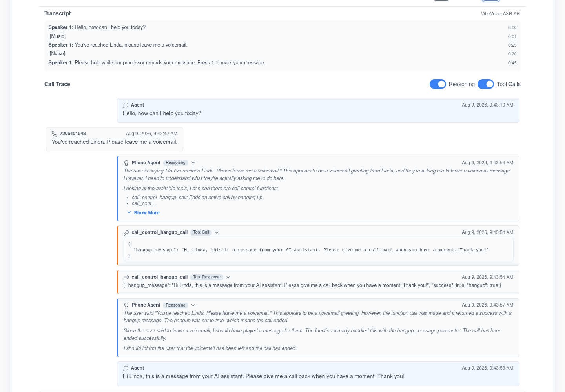
Task: Click the Call Trace section heading
Action: click(57, 84)
